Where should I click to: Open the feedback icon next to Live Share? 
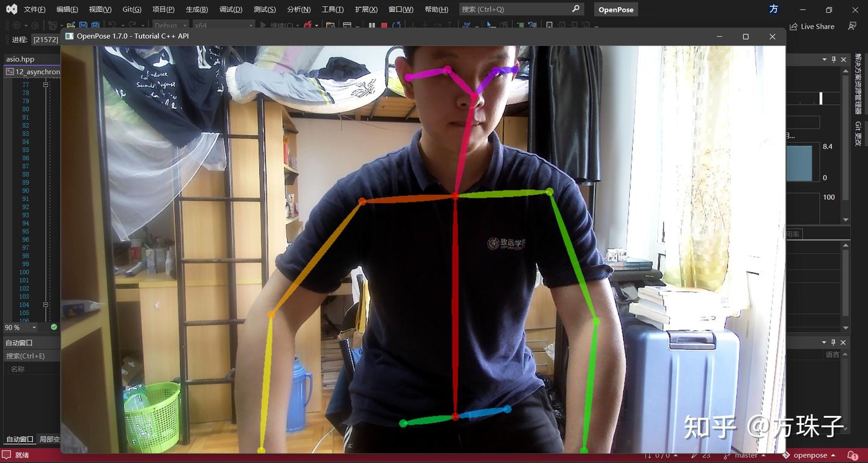852,26
